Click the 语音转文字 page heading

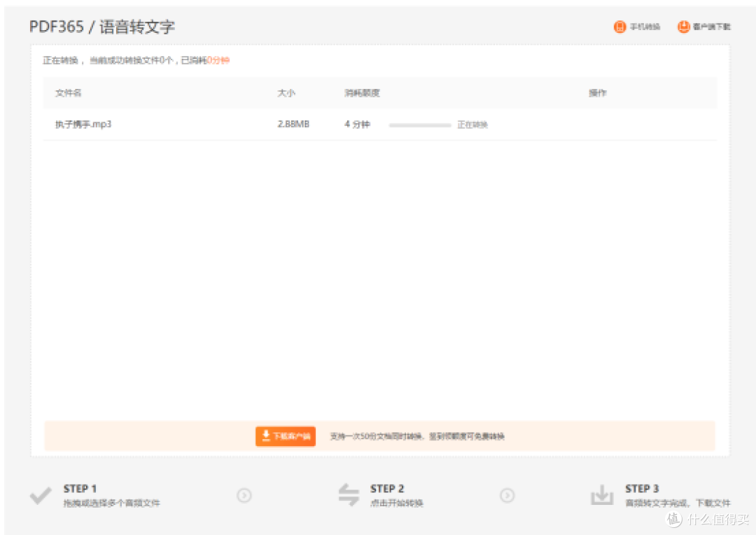click(x=137, y=27)
